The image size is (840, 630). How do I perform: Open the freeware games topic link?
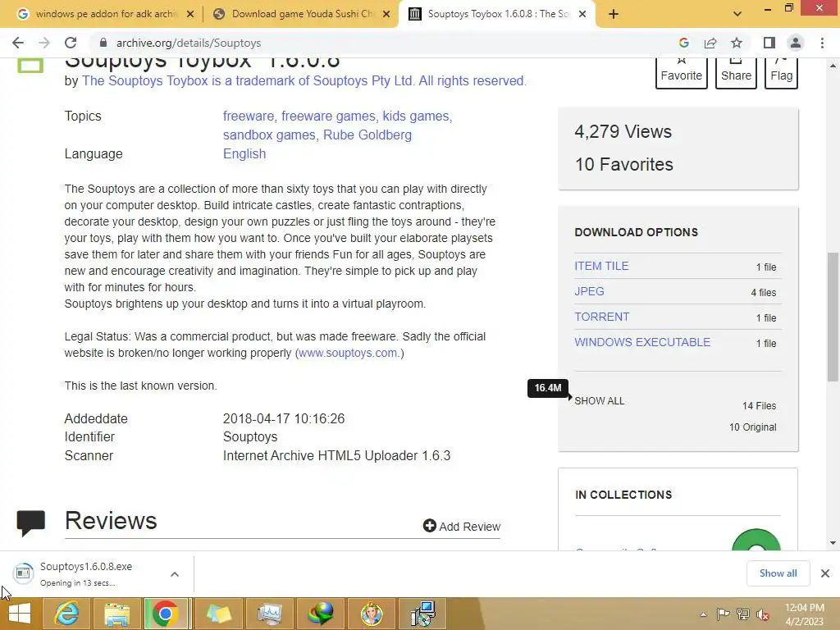tap(328, 116)
